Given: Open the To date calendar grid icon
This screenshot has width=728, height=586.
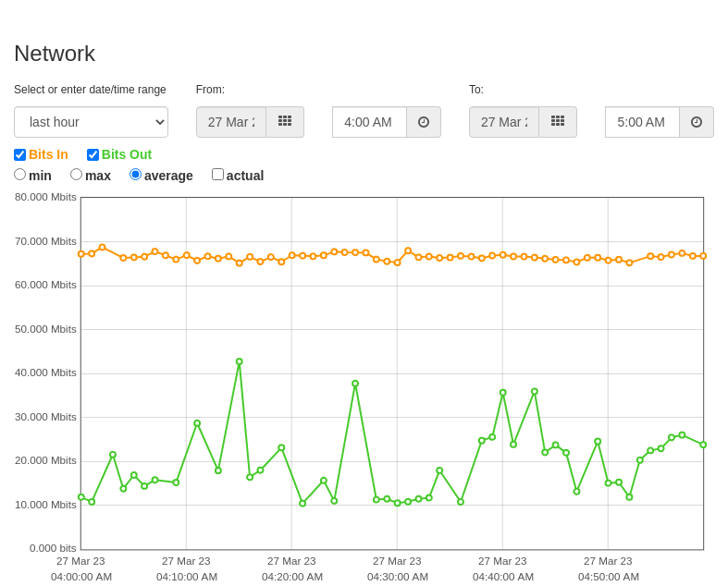Looking at the screenshot, I should [x=558, y=122].
